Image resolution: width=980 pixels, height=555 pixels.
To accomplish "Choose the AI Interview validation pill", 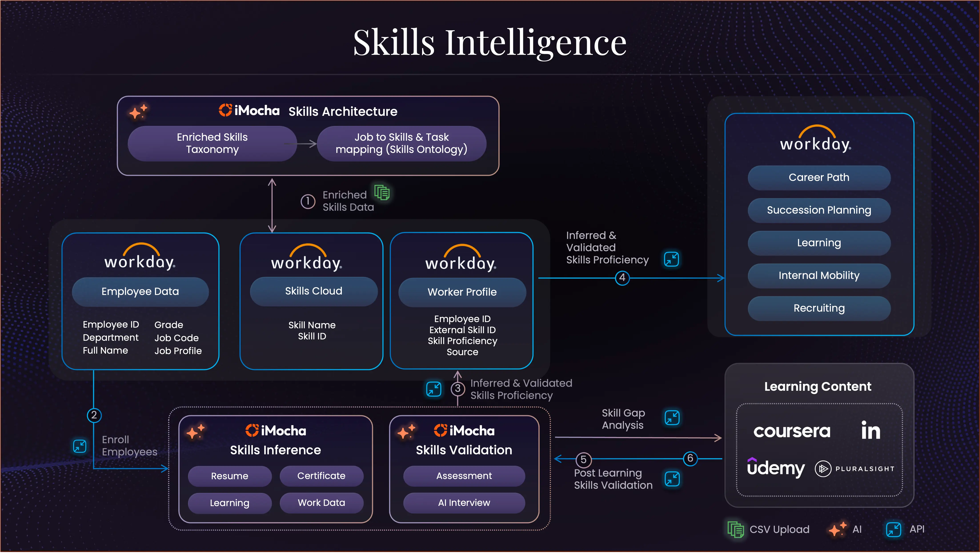I will 464,503.
